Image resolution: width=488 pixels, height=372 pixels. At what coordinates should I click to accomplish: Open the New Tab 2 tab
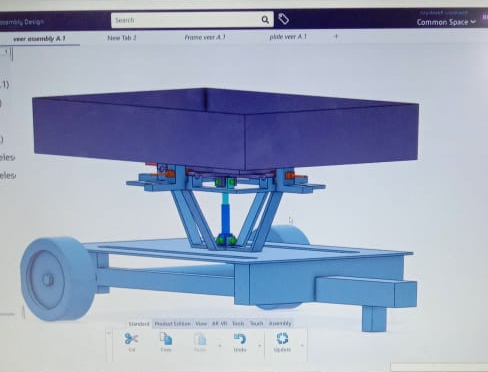[122, 38]
